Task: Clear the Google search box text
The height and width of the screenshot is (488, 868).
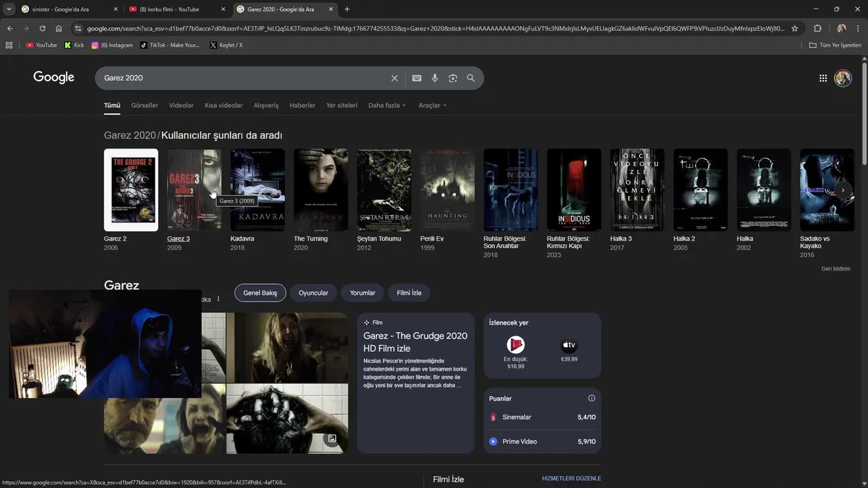Action: [395, 78]
